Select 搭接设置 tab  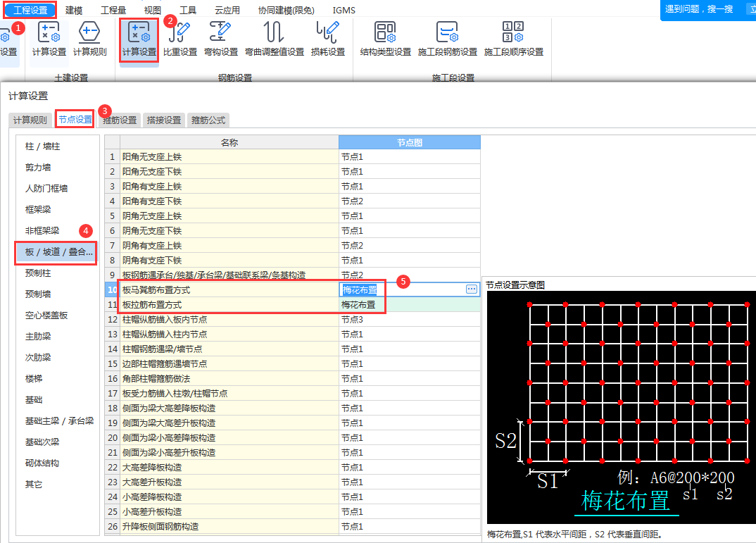164,120
